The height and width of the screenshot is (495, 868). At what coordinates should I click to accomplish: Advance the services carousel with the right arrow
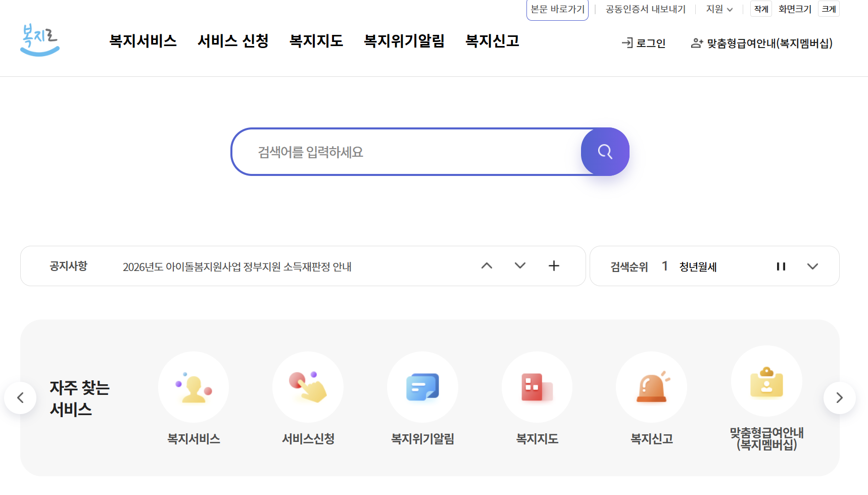(x=839, y=397)
